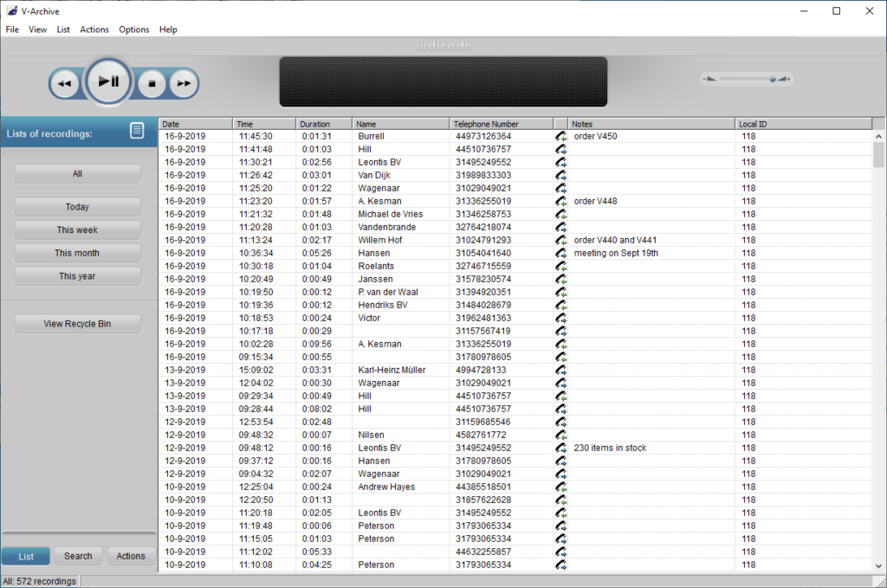
Task: Click the call direction icon for Burrell
Action: coord(561,136)
